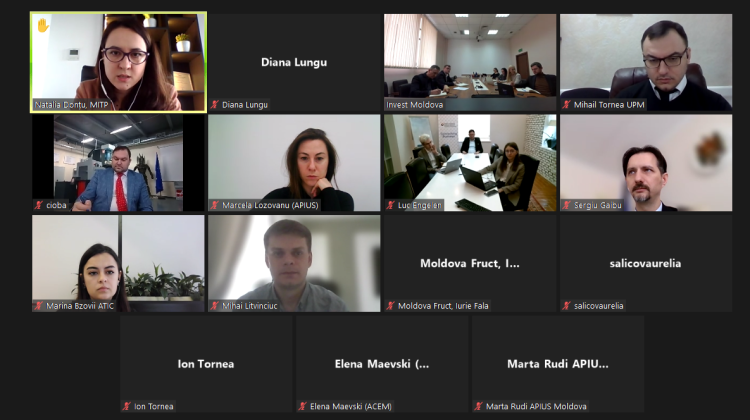Click the muted mic icon for Marta Rudi APIUS Moldova
Image resolution: width=750 pixels, height=420 pixels.
tap(479, 407)
